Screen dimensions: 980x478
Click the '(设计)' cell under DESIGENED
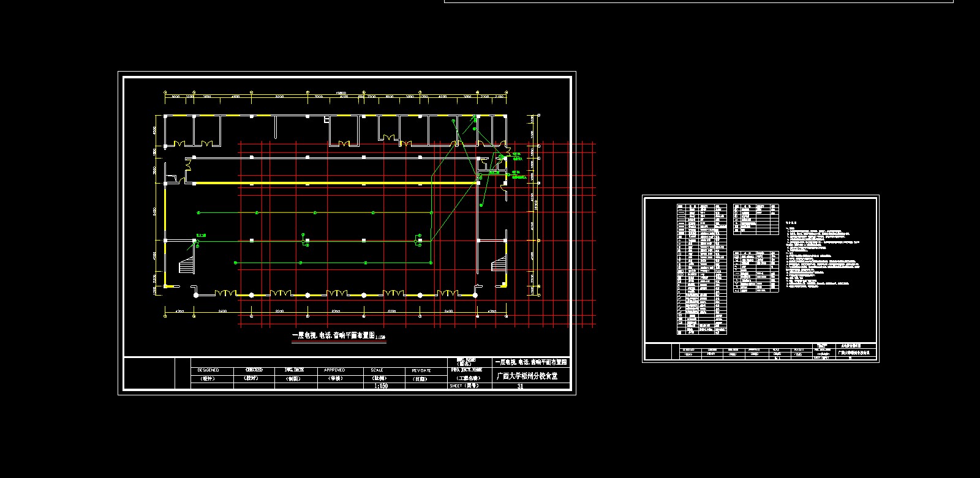pos(212,378)
